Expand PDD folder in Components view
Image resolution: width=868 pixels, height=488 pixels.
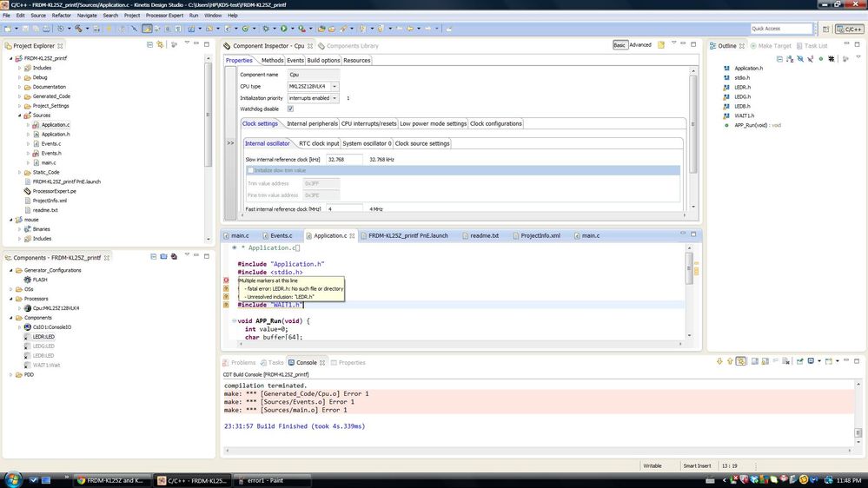11,374
